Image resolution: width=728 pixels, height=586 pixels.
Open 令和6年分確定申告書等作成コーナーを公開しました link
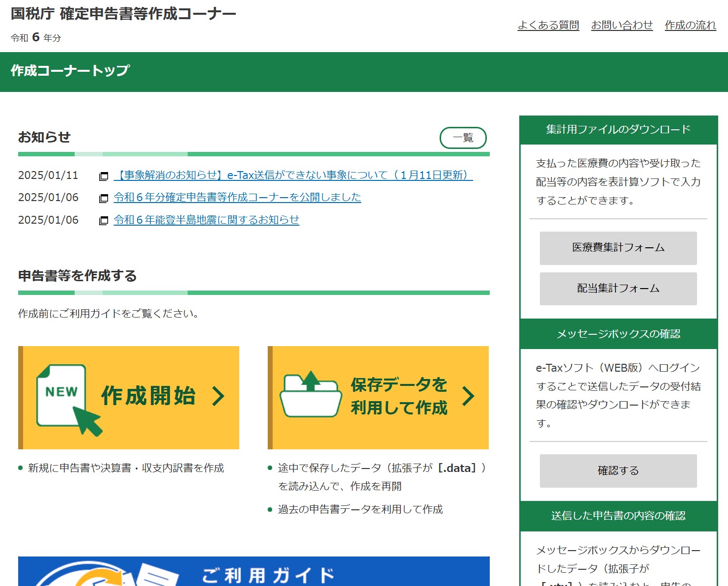[237, 197]
